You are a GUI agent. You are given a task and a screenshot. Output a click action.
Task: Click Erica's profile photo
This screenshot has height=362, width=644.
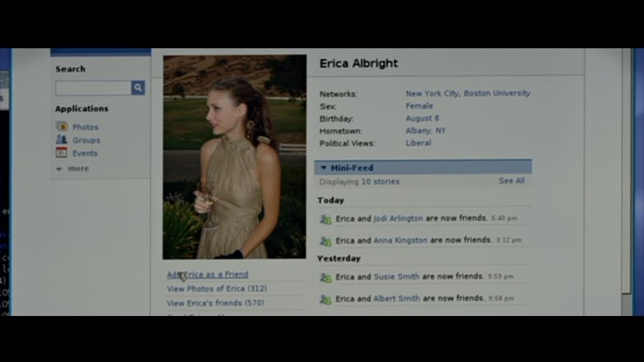point(235,157)
